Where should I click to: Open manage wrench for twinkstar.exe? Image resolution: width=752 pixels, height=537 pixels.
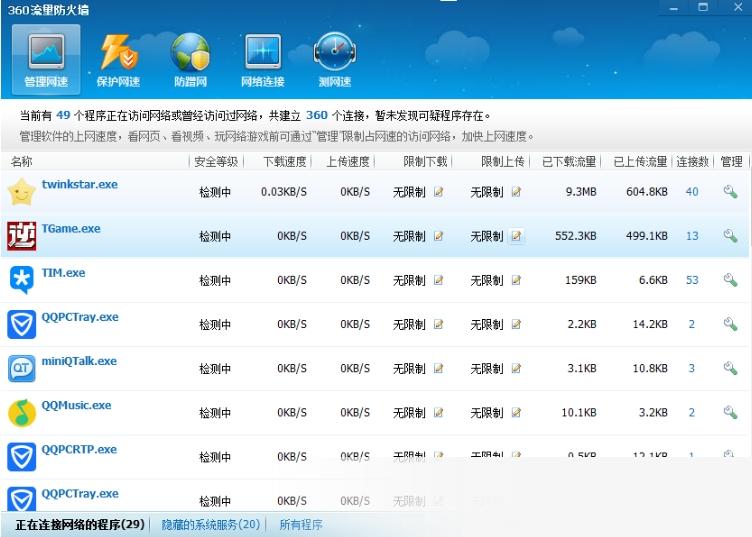point(730,191)
